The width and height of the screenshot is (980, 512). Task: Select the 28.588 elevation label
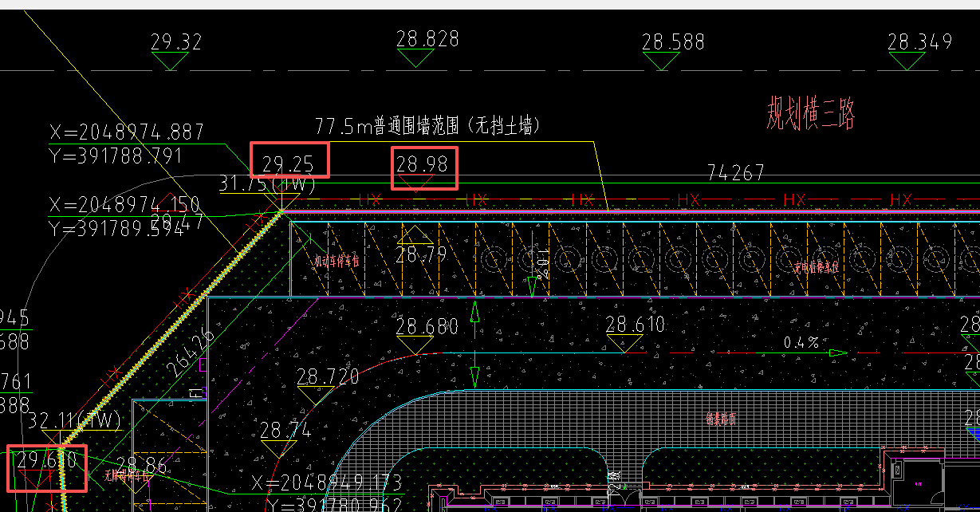673,41
